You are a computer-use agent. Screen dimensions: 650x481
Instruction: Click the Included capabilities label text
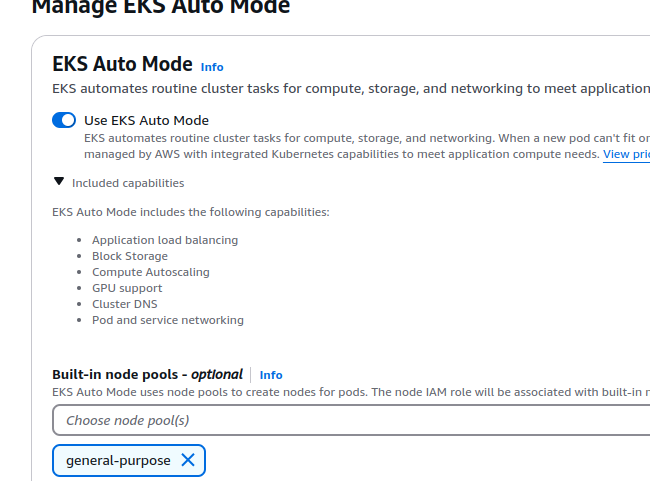pyautogui.click(x=128, y=183)
